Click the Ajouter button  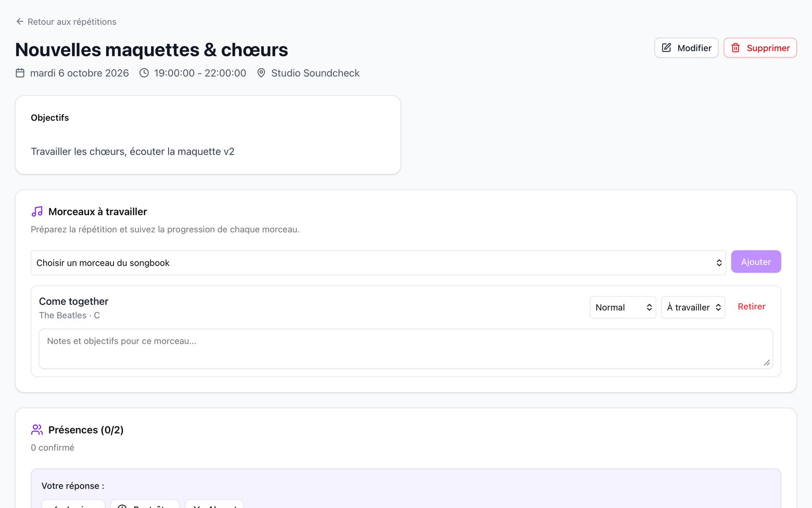pos(756,262)
